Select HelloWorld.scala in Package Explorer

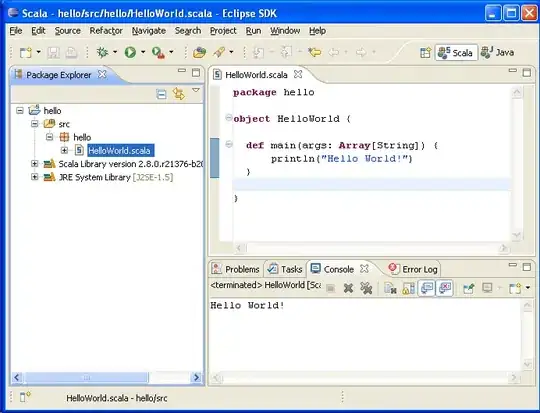119,151
